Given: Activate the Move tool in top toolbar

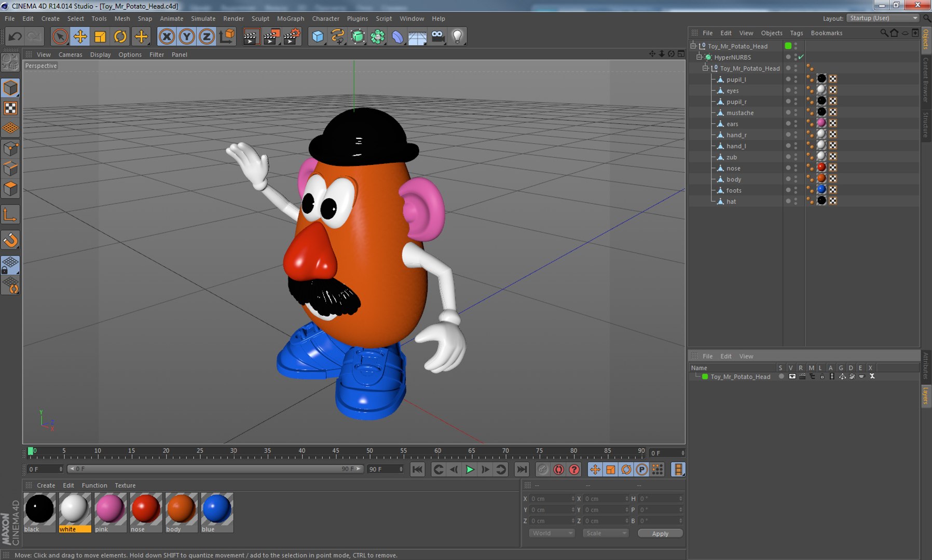Looking at the screenshot, I should [x=80, y=36].
